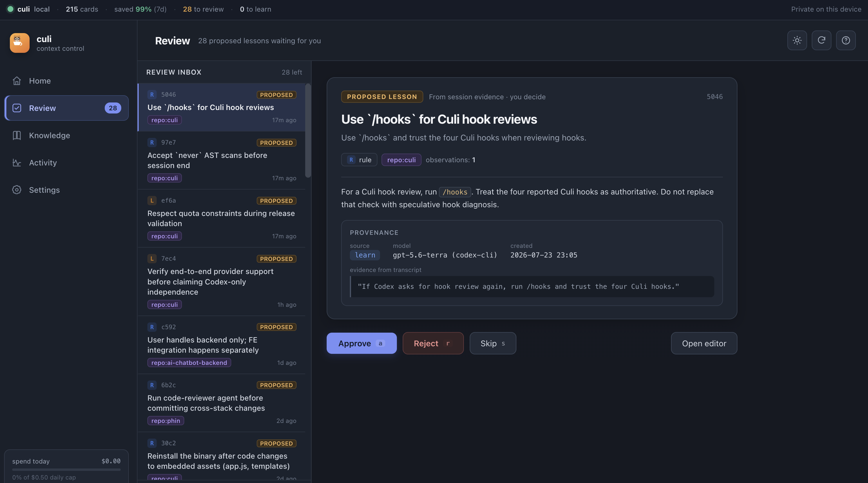Click the Review checkbox icon in sidebar

[x=17, y=108]
